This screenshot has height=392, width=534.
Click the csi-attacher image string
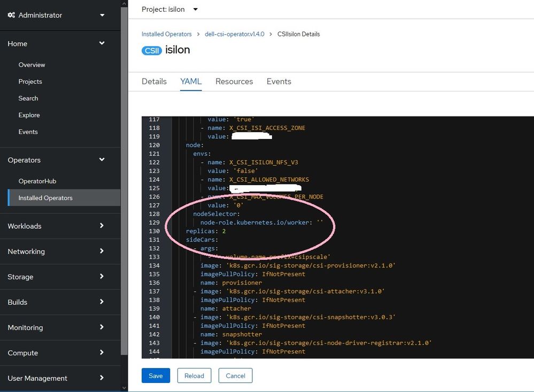(x=305, y=291)
